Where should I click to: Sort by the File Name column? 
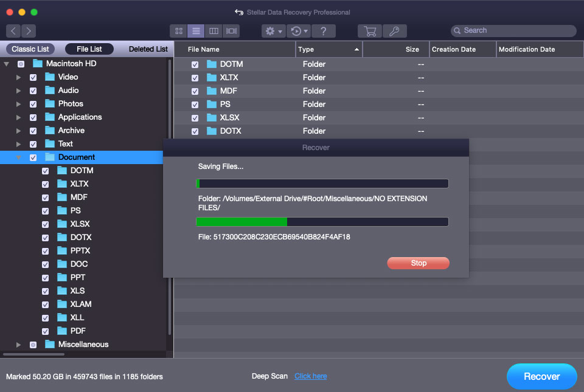(x=235, y=49)
